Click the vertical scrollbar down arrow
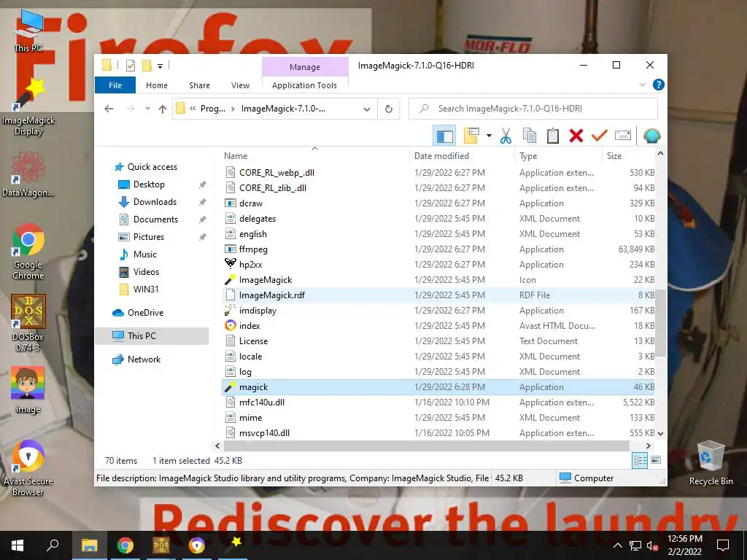This screenshot has width=747, height=560. point(660,433)
